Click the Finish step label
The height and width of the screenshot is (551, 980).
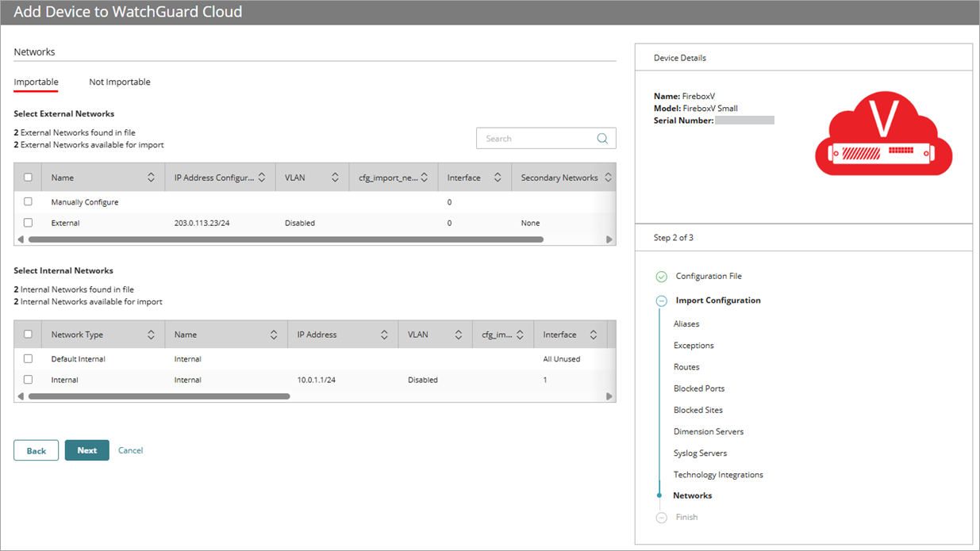coord(686,518)
